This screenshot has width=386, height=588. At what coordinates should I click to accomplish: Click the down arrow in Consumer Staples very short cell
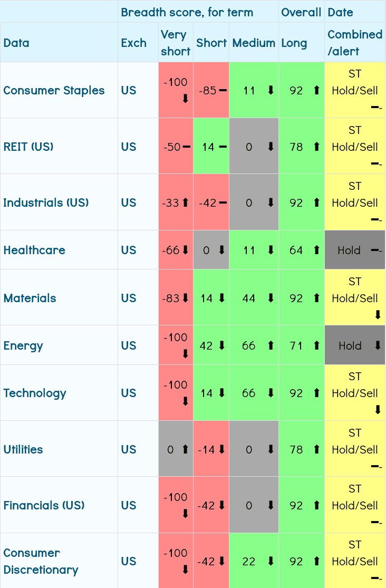click(x=185, y=99)
